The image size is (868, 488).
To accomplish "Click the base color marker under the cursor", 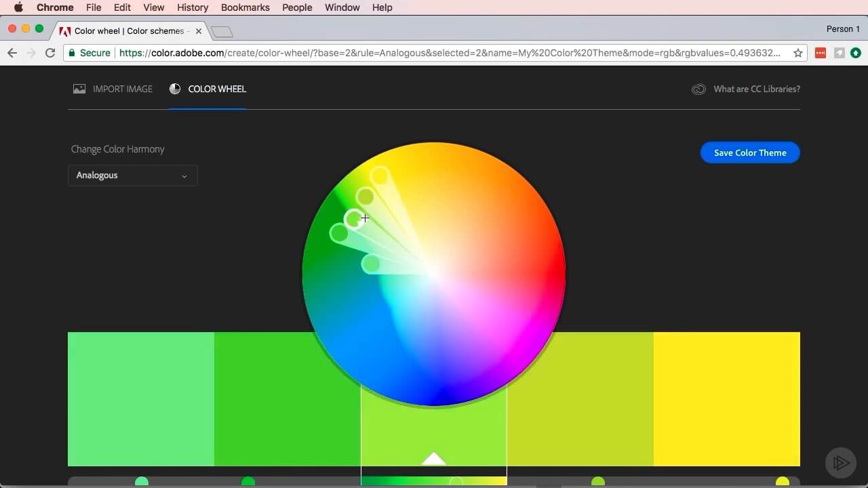I will click(354, 219).
